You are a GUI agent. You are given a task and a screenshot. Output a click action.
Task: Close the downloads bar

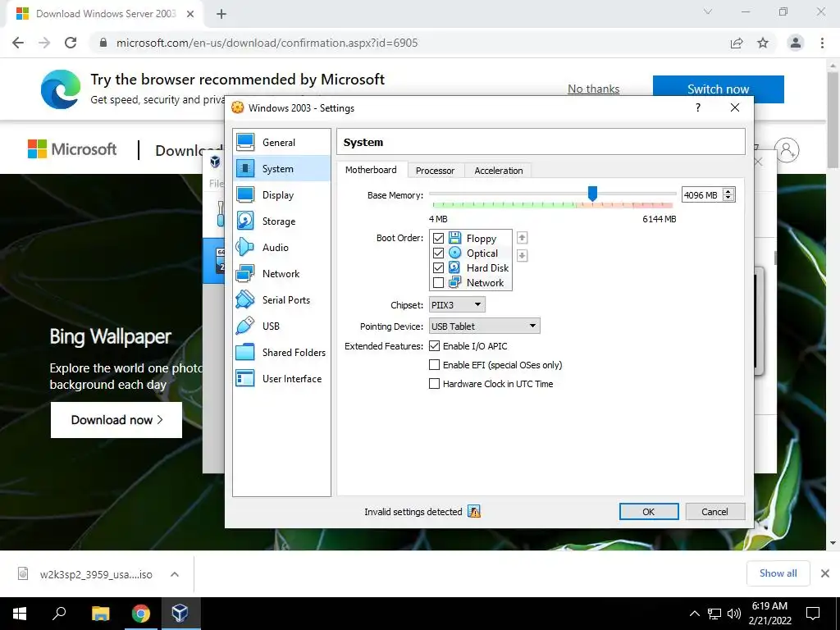click(825, 573)
